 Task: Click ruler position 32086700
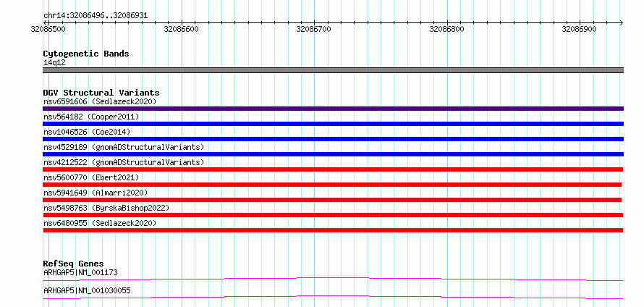pyautogui.click(x=314, y=29)
